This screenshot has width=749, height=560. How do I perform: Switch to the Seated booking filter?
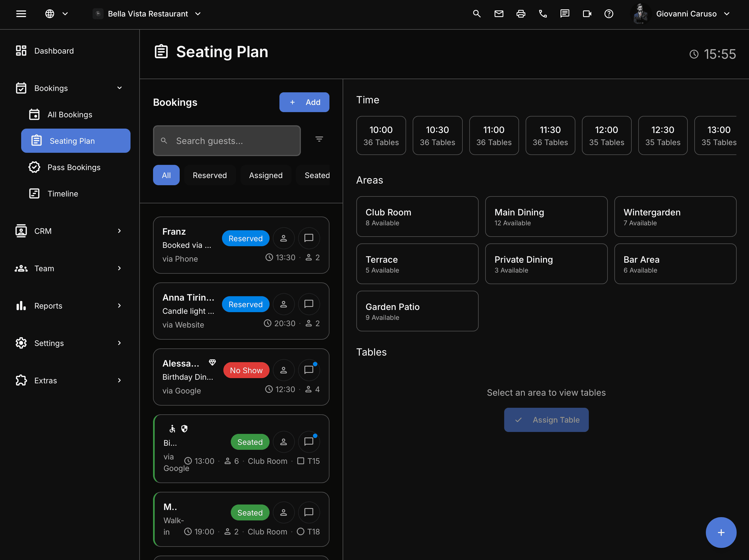(317, 175)
